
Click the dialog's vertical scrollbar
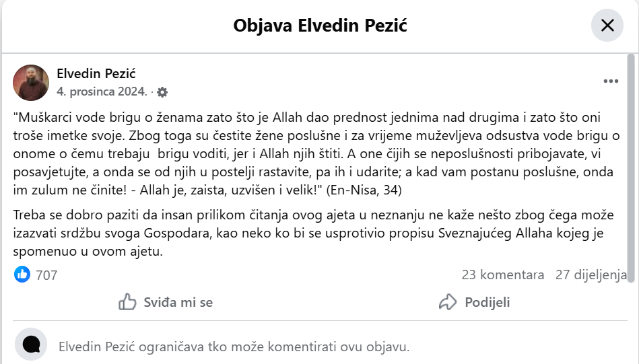click(x=631, y=168)
